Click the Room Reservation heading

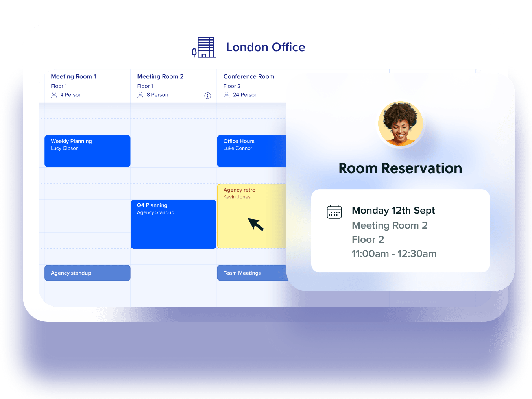(x=400, y=168)
